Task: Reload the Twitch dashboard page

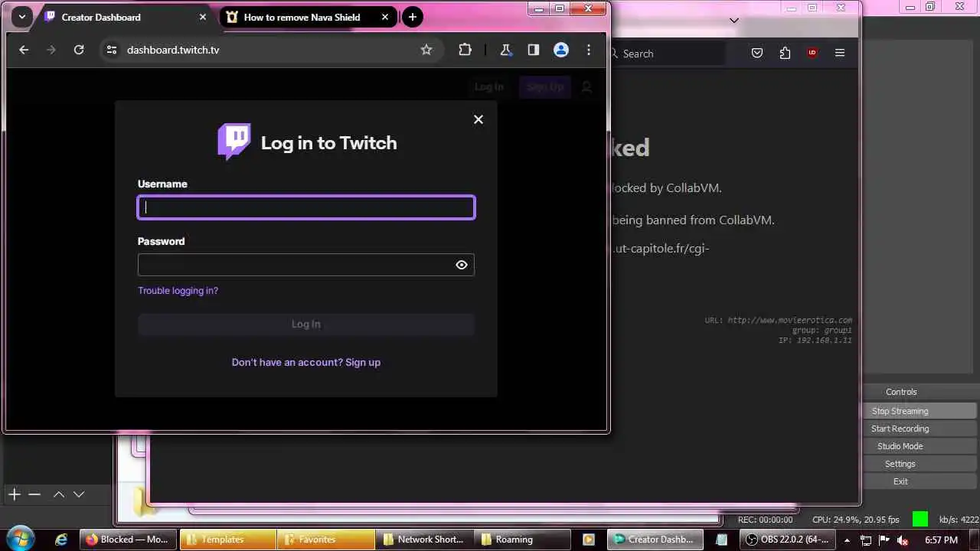Action: pyautogui.click(x=79, y=50)
